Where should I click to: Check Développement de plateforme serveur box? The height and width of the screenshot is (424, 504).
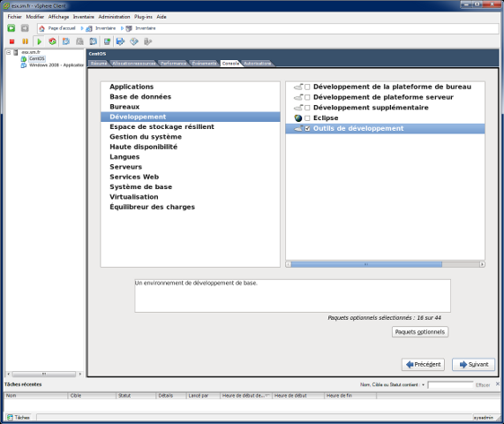coord(307,97)
